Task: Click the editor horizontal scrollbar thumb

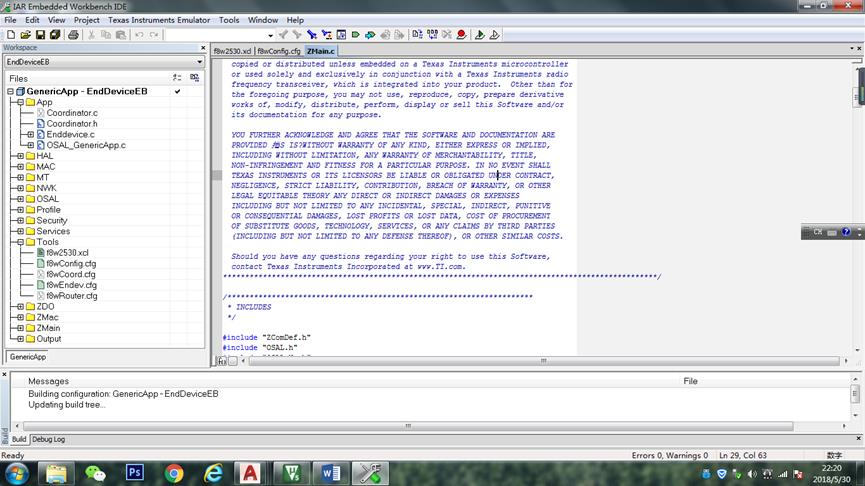Action: (x=543, y=361)
